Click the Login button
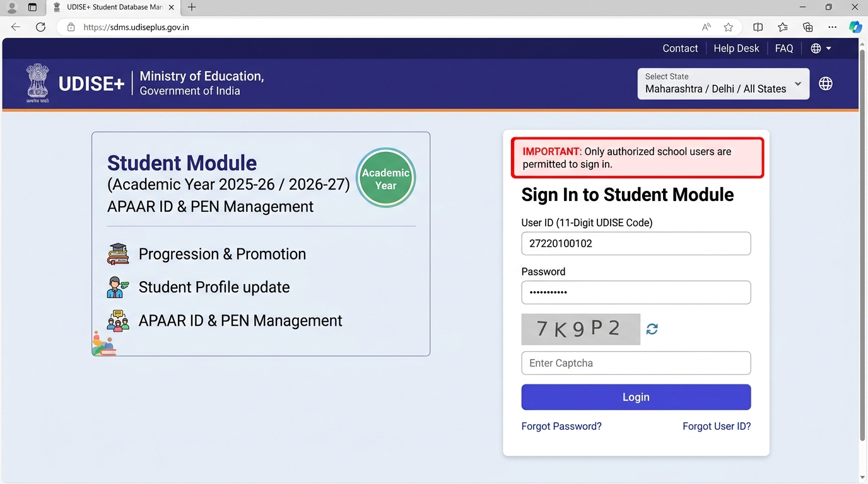868x484 pixels. tap(636, 397)
